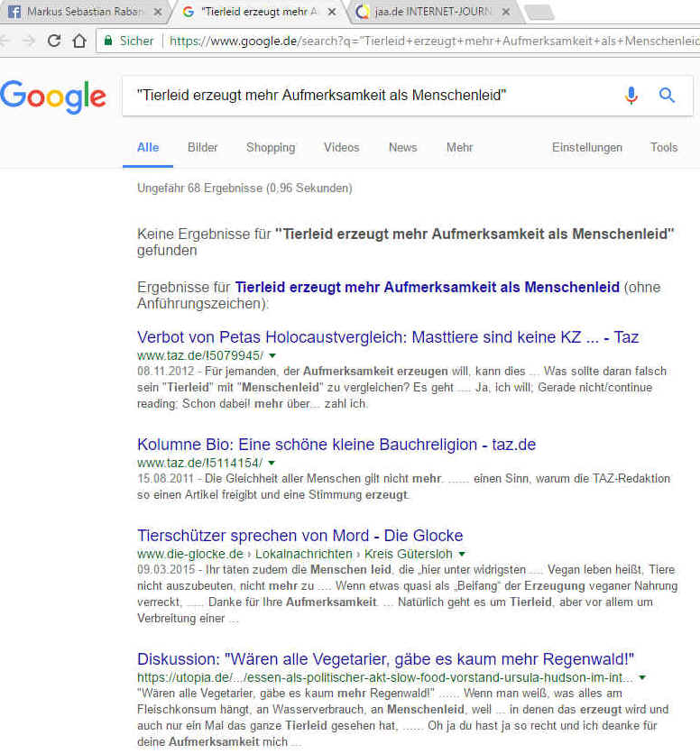700x754 pixels.
Task: Go to the browser home page icon
Action: click(x=79, y=41)
